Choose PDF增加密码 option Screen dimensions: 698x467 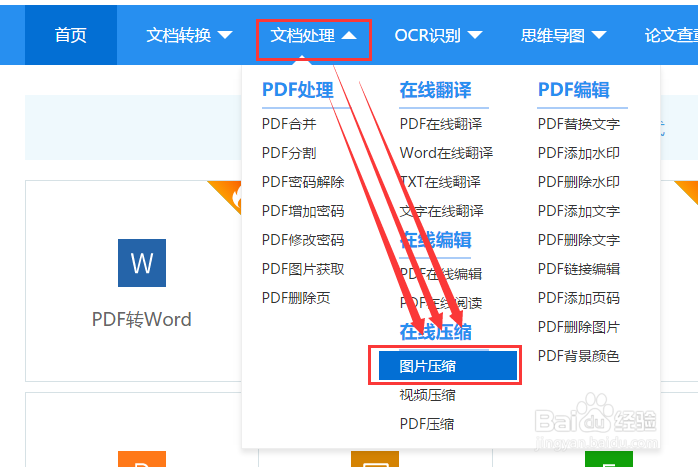303,211
